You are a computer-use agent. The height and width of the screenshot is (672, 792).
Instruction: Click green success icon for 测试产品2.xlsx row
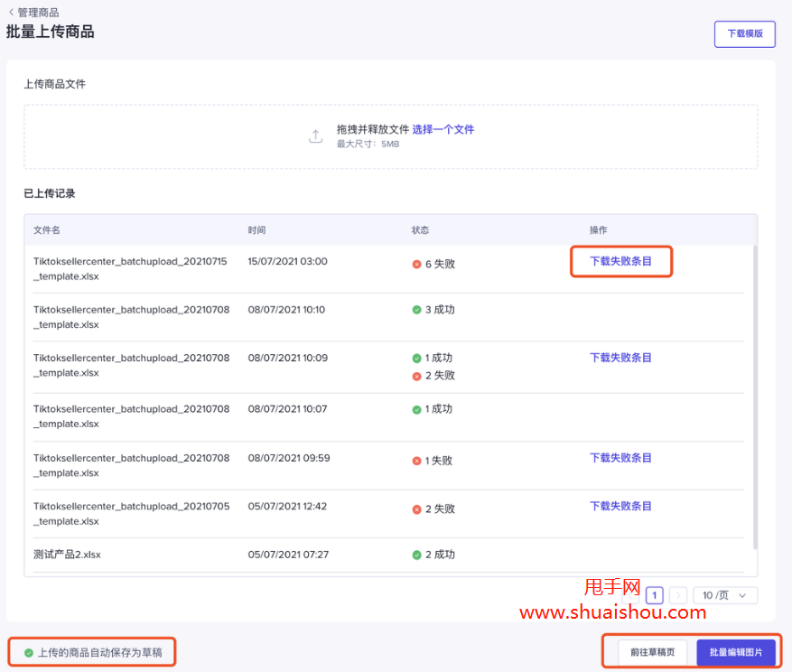click(x=416, y=555)
